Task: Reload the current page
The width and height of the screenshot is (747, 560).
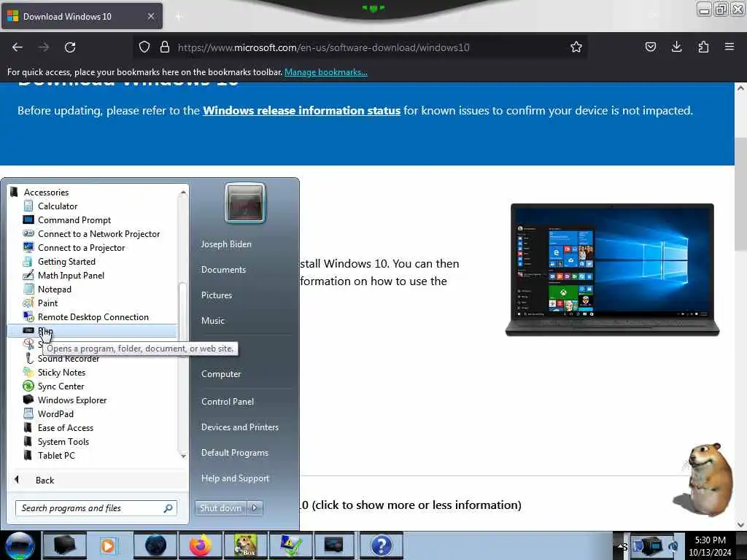Action: [70, 47]
